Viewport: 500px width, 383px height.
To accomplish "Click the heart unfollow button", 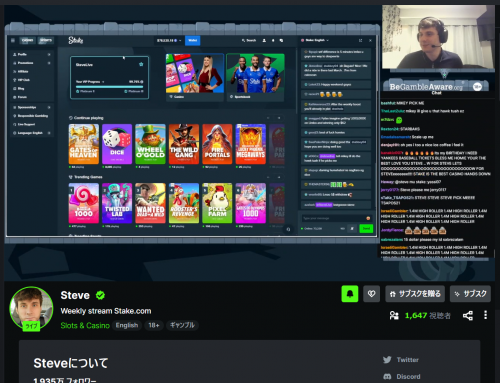I will pyautogui.click(x=371, y=294).
